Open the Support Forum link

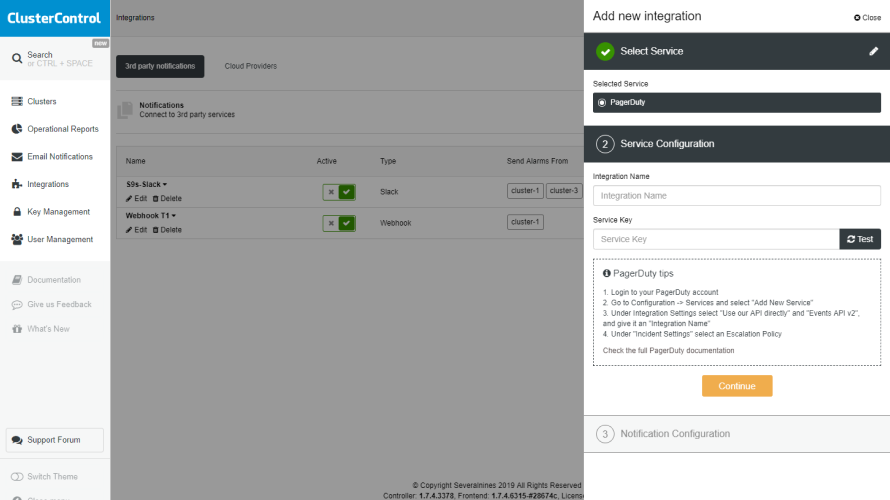pyautogui.click(x=55, y=440)
